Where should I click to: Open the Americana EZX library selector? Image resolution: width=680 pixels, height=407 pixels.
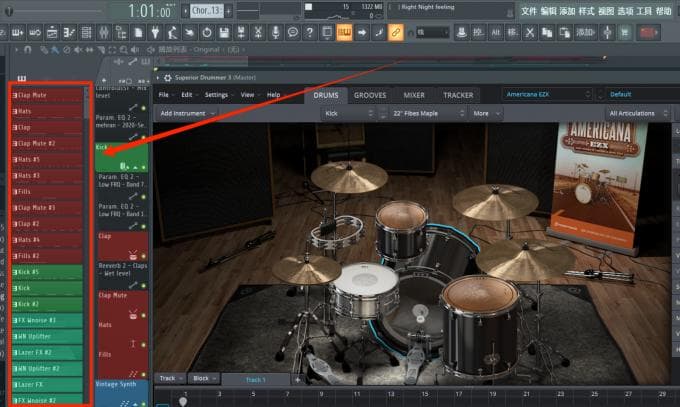coord(548,94)
